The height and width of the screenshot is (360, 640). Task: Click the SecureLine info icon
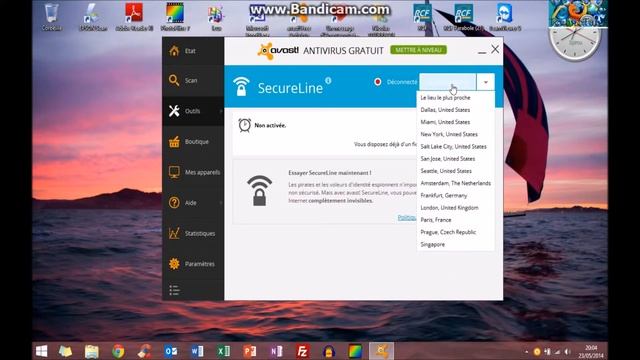coord(328,80)
